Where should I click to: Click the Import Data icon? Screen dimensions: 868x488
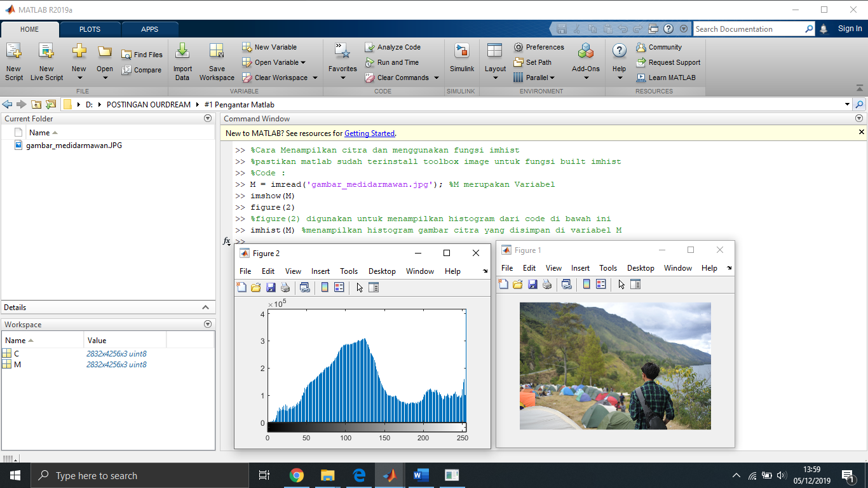pyautogui.click(x=182, y=61)
